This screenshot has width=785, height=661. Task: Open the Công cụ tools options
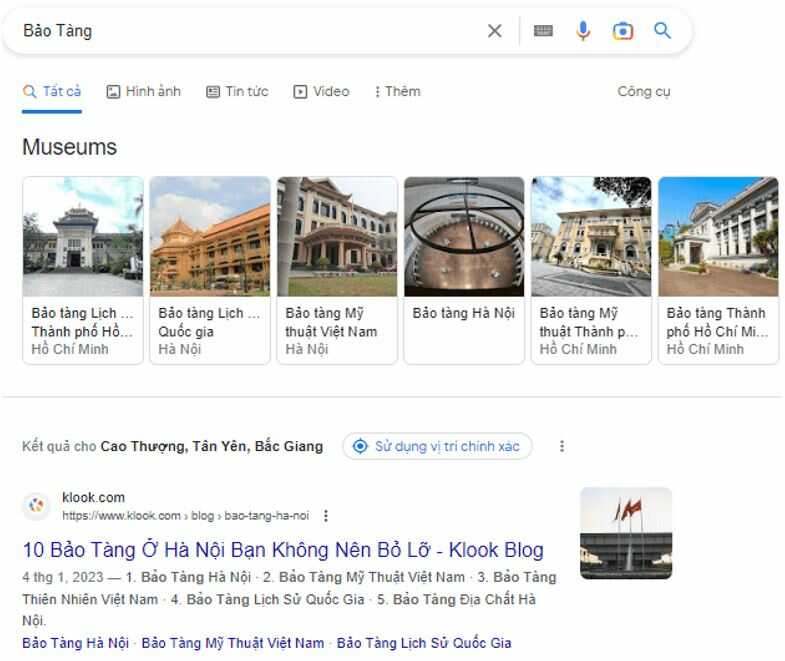(643, 91)
